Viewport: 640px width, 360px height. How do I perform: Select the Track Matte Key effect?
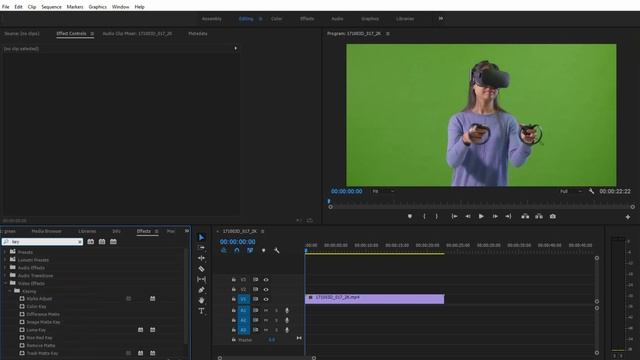[42, 353]
